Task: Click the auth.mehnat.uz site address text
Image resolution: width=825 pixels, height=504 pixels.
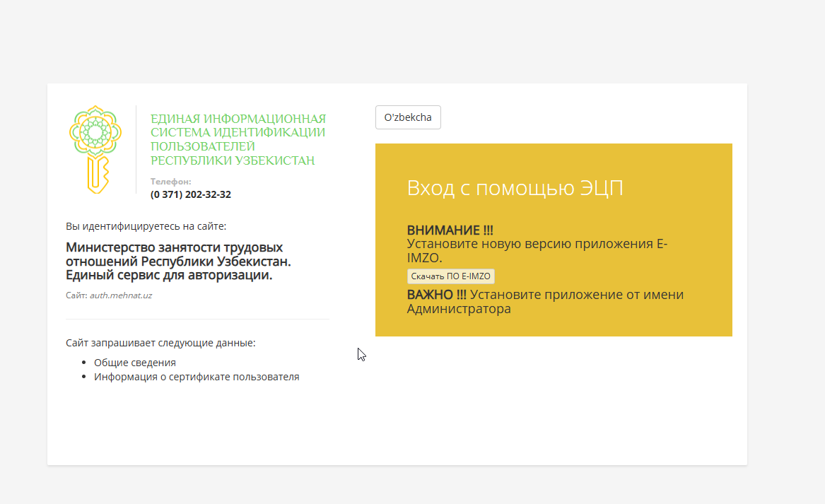Action: [x=120, y=295]
